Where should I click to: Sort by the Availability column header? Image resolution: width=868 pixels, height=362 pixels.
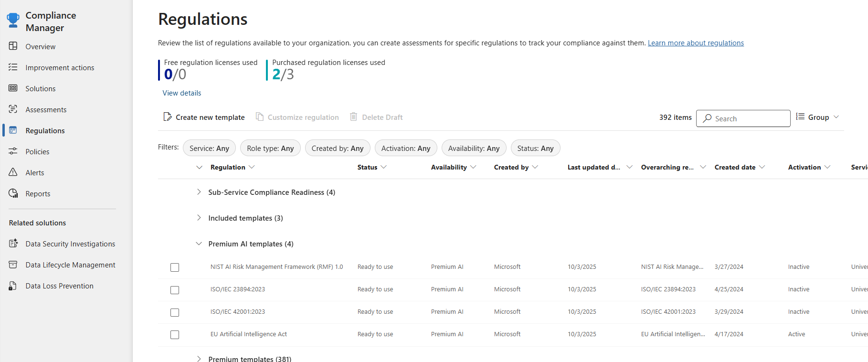pos(454,167)
